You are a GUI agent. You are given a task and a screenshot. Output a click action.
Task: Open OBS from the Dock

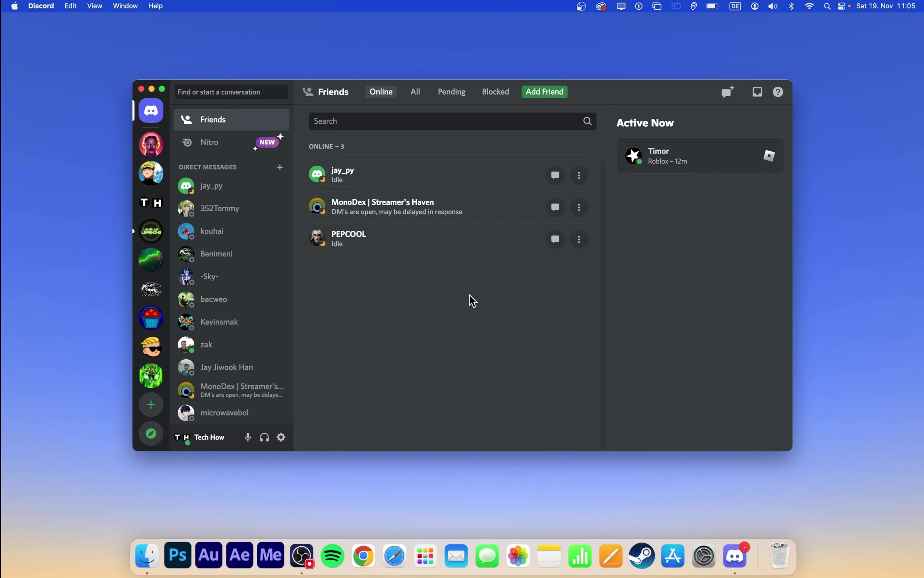[x=302, y=556]
